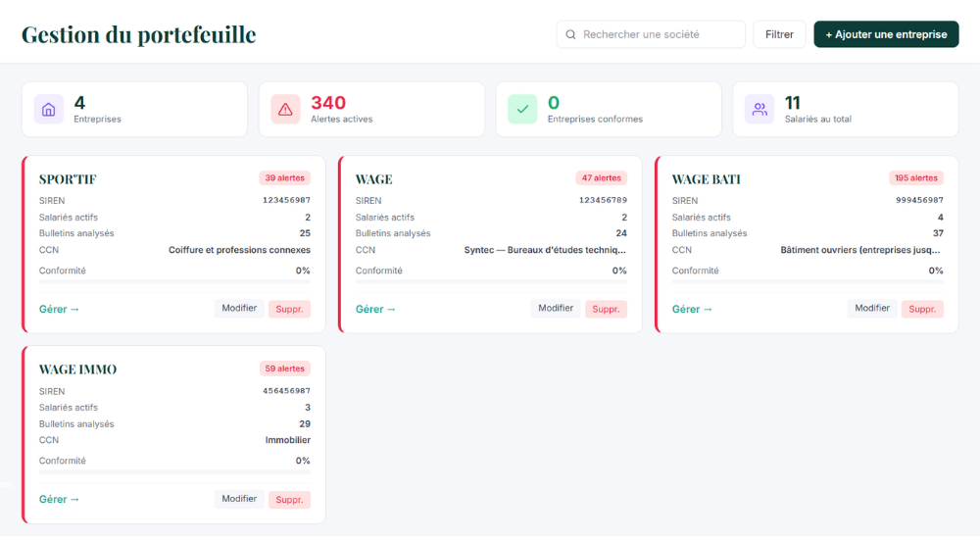The width and height of the screenshot is (980, 541).
Task: Click bulletins analysés value 29
Action: click(305, 424)
